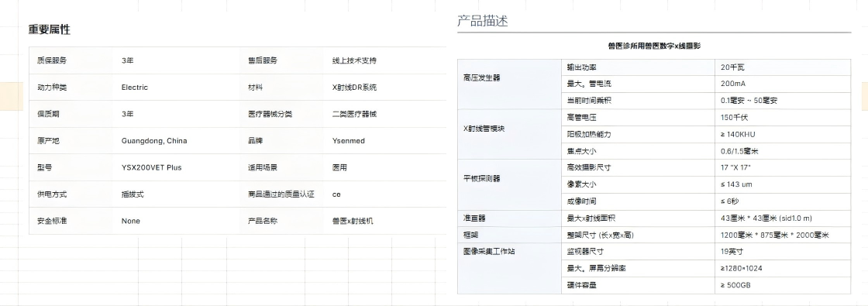
Task: Select the 准直器 category cell
Action: tap(509, 218)
